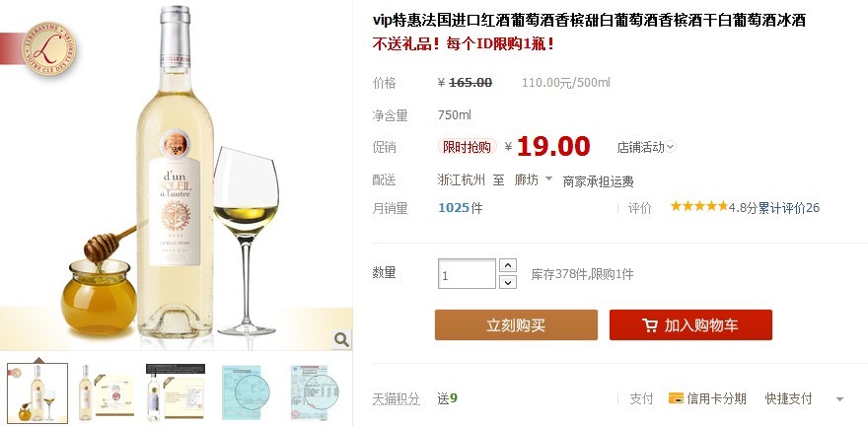
Task: Click the Liberavins round logo badge
Action: click(x=48, y=48)
